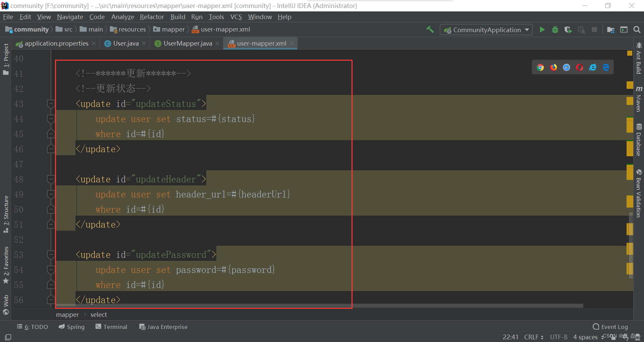Open the Navigate menu
Screen dimensions: 644x342
(x=70, y=17)
